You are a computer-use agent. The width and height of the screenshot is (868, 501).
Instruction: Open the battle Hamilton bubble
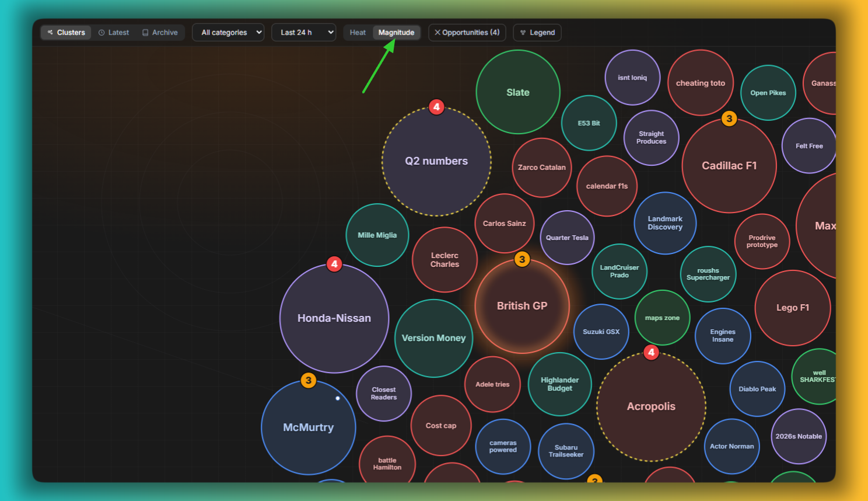(x=387, y=464)
